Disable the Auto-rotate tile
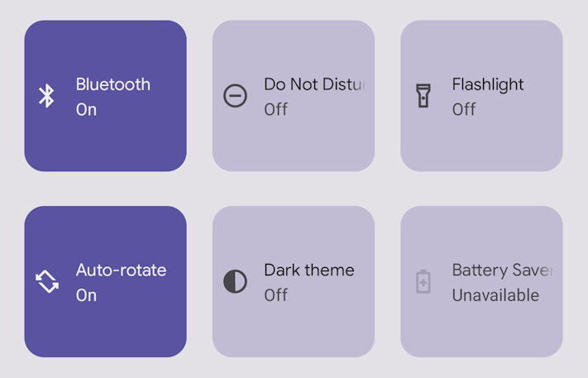 pyautogui.click(x=105, y=281)
